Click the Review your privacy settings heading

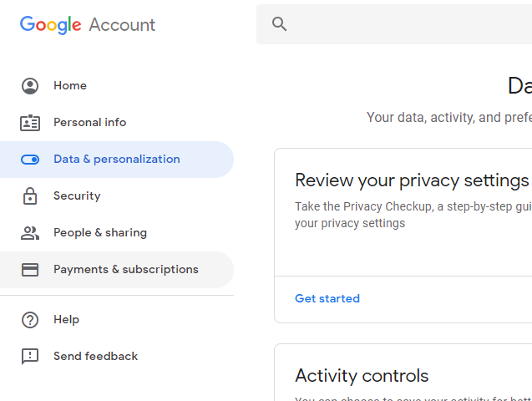pos(412,180)
